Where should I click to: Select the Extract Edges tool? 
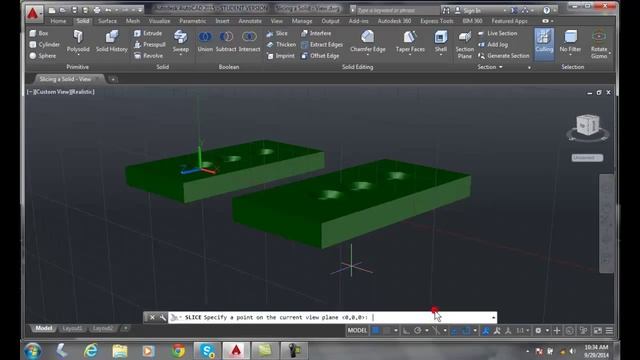(x=322, y=44)
